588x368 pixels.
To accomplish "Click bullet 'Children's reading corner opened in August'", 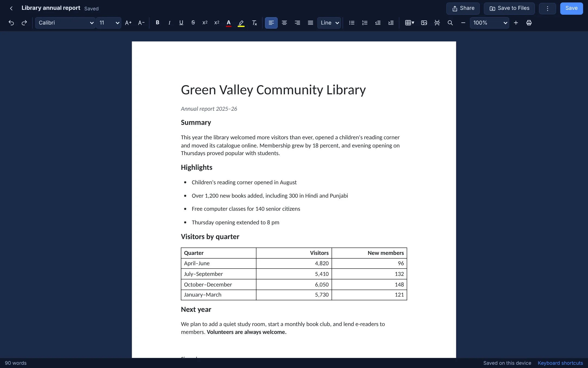I will 244,182.
